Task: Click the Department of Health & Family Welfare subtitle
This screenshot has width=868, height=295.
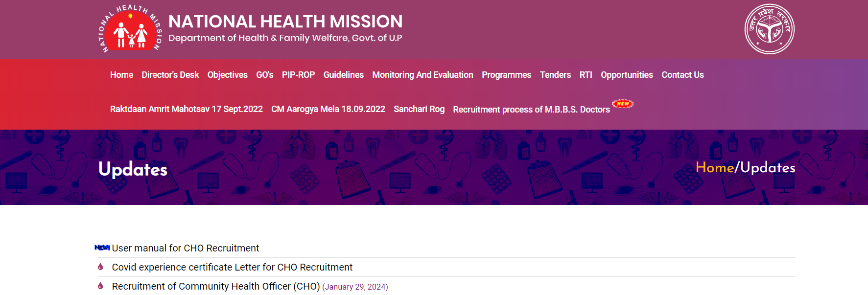Action: tap(285, 38)
